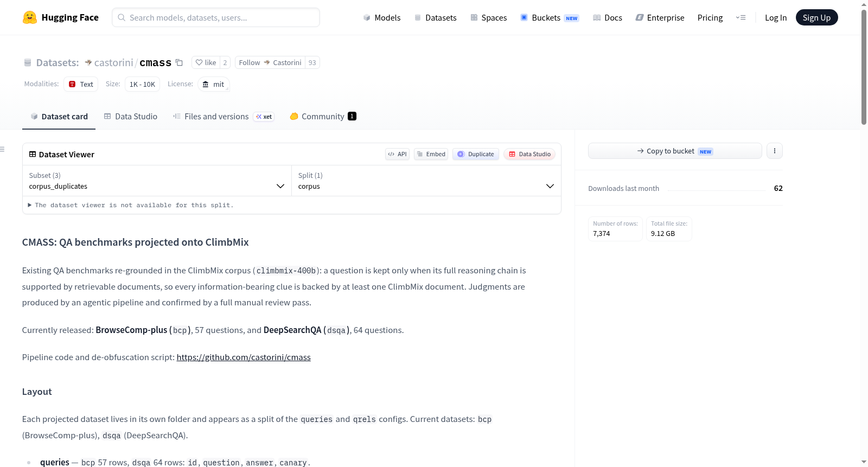Open Data Studio from the viewer header
The image size is (868, 467).
pyautogui.click(x=529, y=154)
